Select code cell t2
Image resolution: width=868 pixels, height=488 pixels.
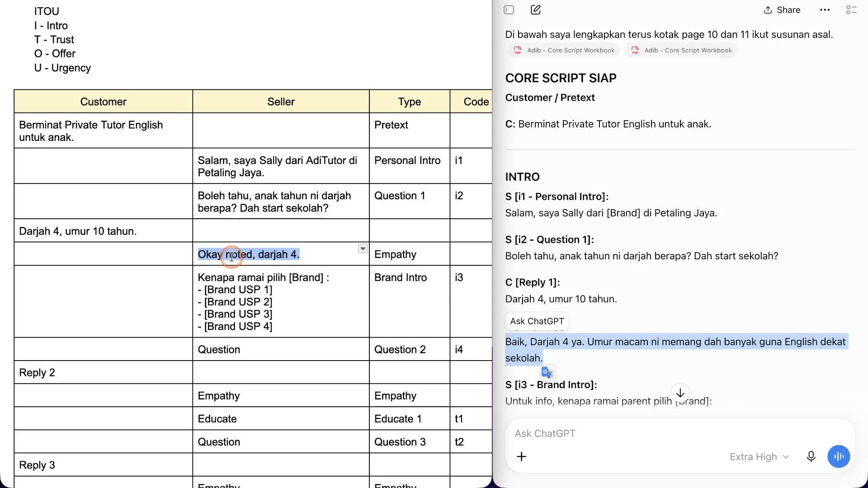tap(472, 442)
